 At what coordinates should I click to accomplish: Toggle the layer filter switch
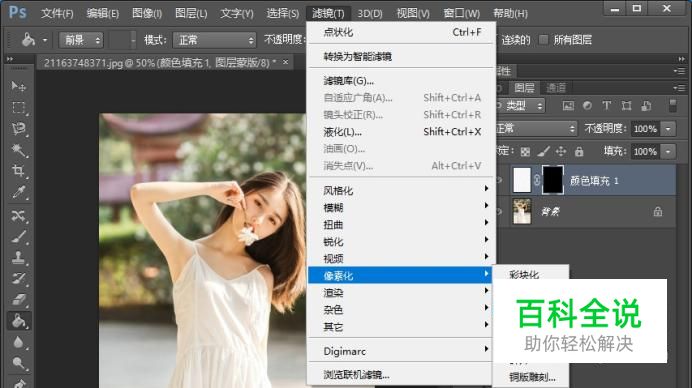click(x=673, y=106)
